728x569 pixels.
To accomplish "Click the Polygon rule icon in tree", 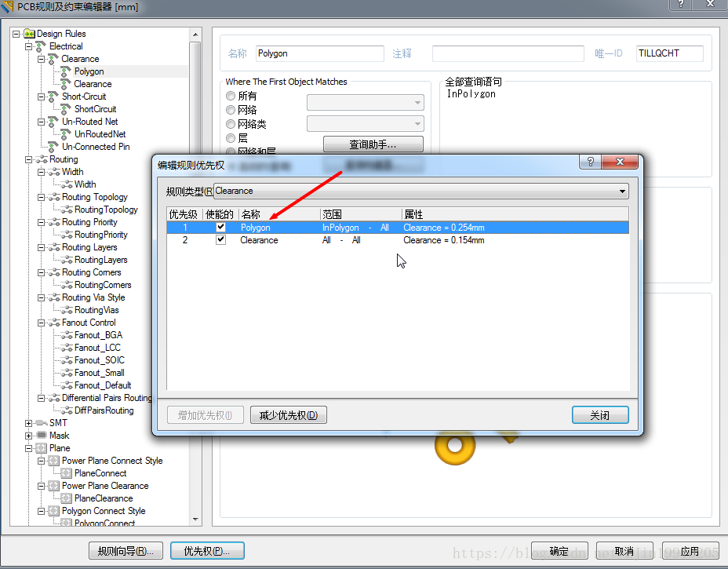I will click(66, 71).
